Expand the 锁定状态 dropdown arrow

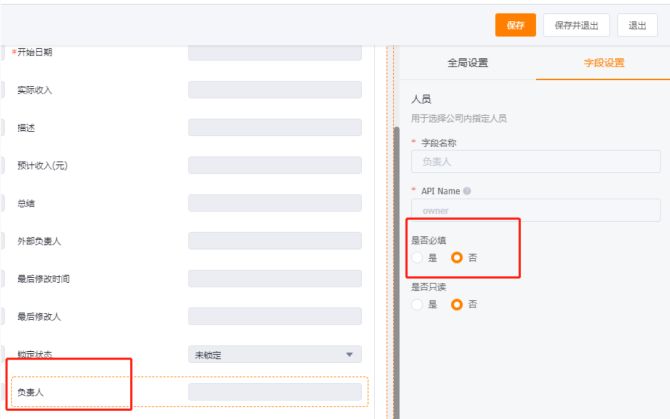point(349,354)
